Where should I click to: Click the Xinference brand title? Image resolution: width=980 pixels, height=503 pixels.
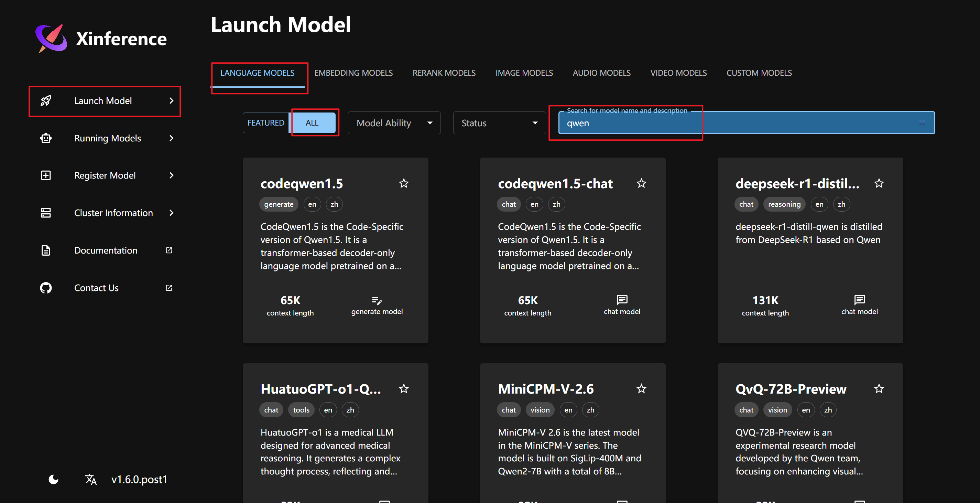point(121,39)
